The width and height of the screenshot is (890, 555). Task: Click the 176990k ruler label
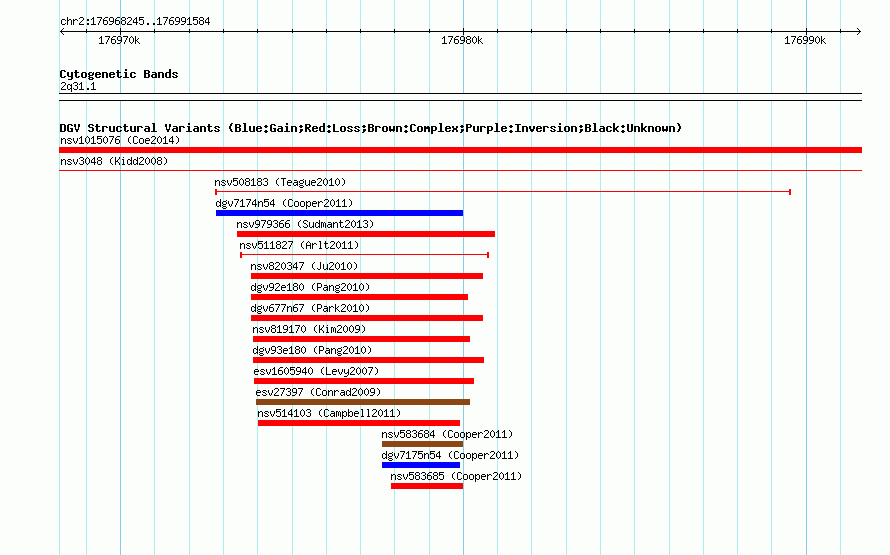pyautogui.click(x=804, y=40)
